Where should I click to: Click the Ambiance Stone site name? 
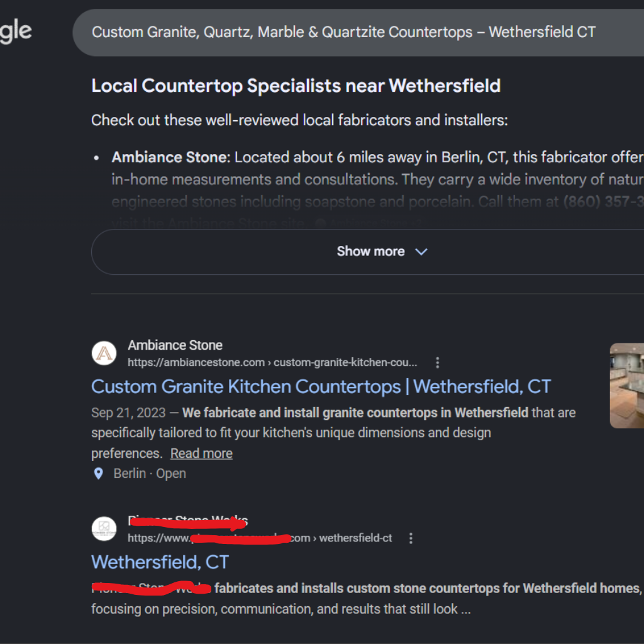[x=175, y=345]
